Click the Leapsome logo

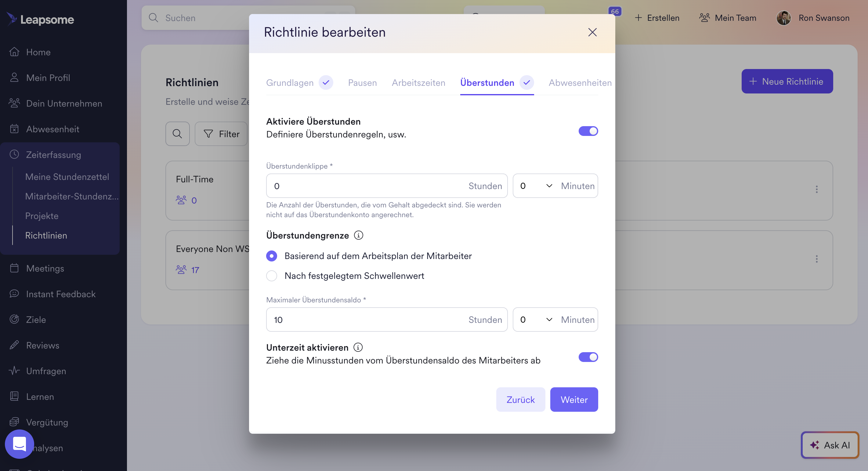(x=40, y=19)
